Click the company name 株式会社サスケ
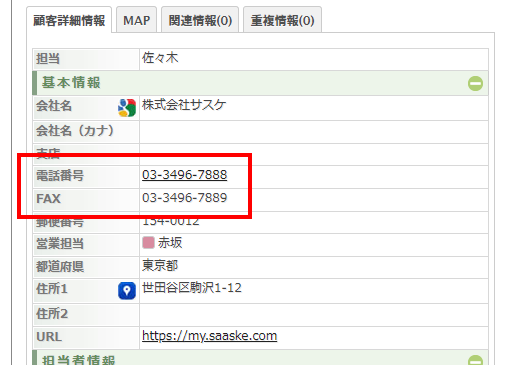This screenshot has height=365, width=512. coord(184,105)
